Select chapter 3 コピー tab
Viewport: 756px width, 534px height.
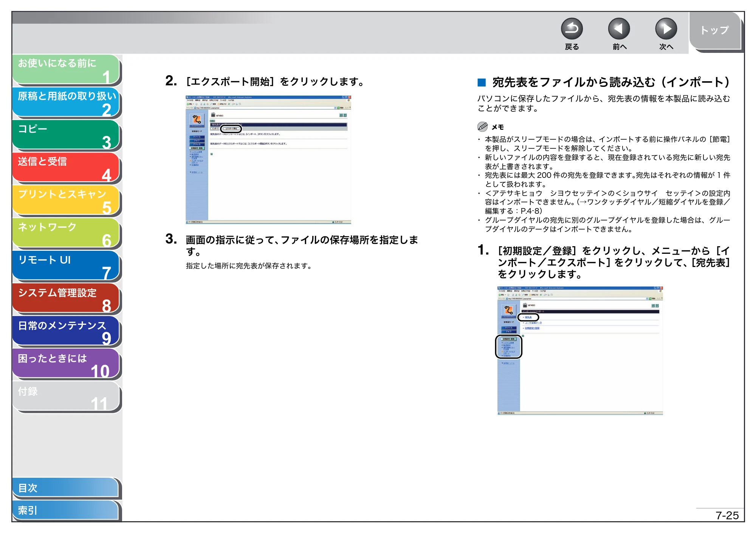pos(66,135)
